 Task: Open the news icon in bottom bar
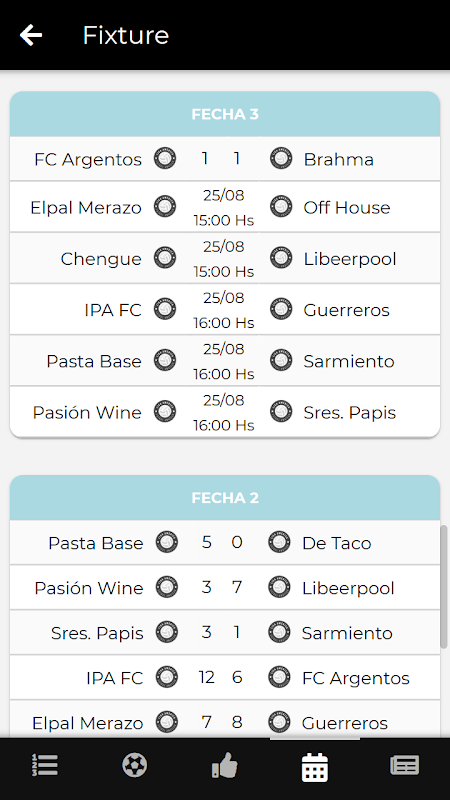405,765
